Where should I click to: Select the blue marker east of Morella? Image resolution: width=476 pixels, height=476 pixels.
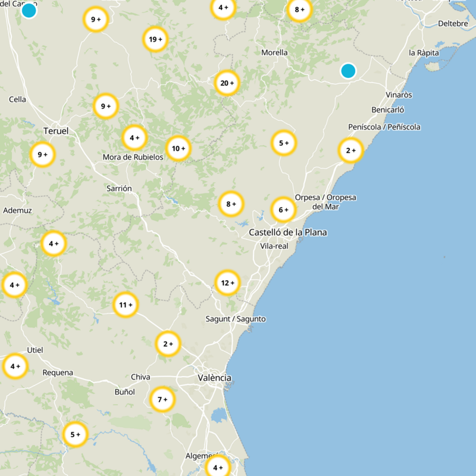(348, 71)
